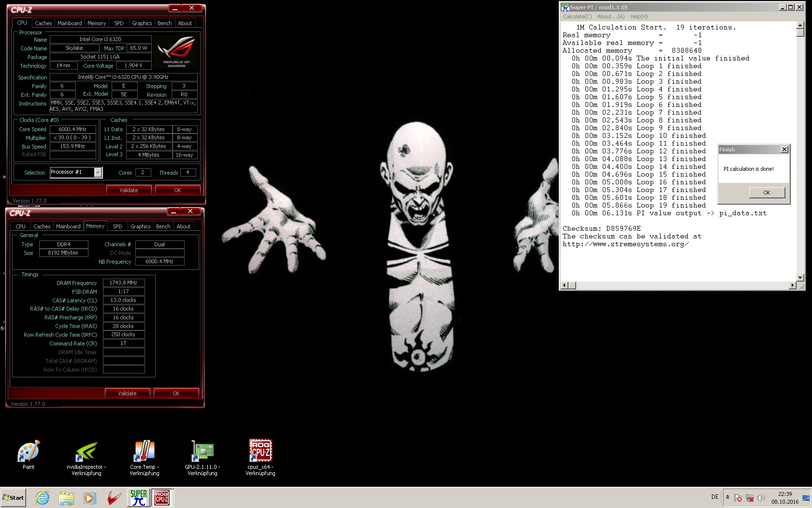Click the DRAM Frequency 1743.8 MHz field

pos(124,283)
